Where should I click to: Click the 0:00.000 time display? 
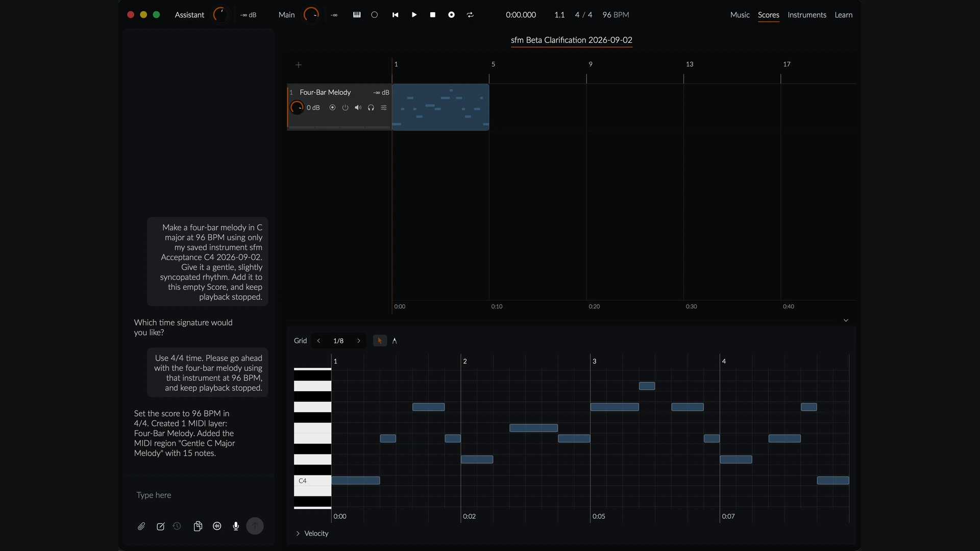[x=521, y=15]
